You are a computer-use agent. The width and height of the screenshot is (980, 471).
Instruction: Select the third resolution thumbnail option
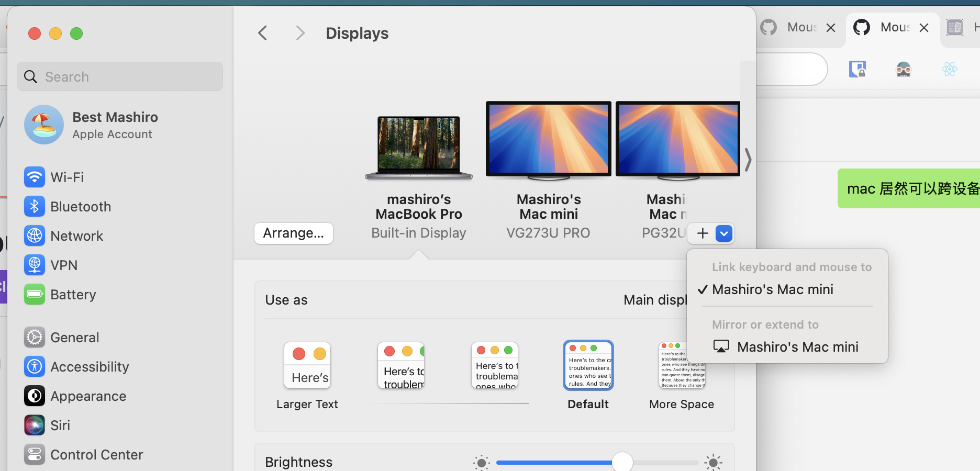click(495, 366)
